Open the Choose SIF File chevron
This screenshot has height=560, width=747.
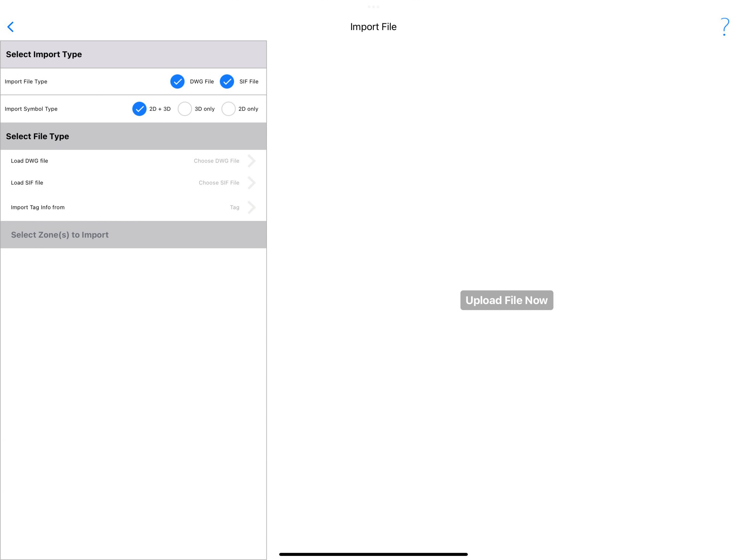coord(252,183)
